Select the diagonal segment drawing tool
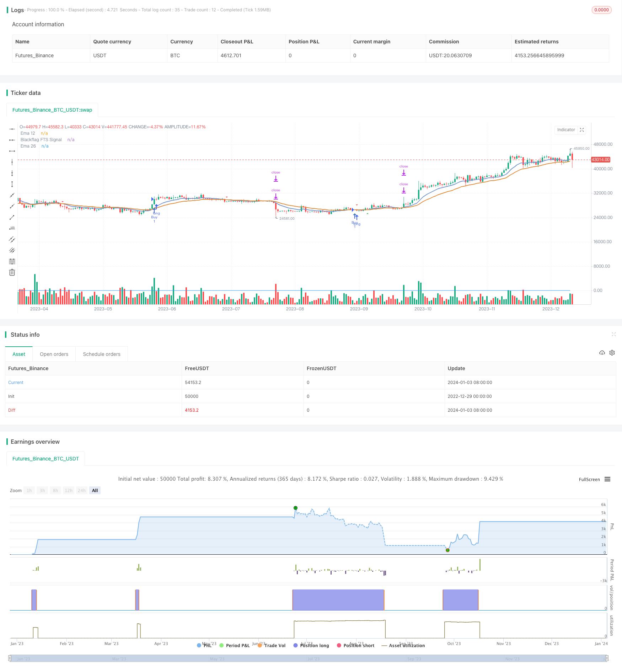Image resolution: width=622 pixels, height=672 pixels. coord(12,217)
